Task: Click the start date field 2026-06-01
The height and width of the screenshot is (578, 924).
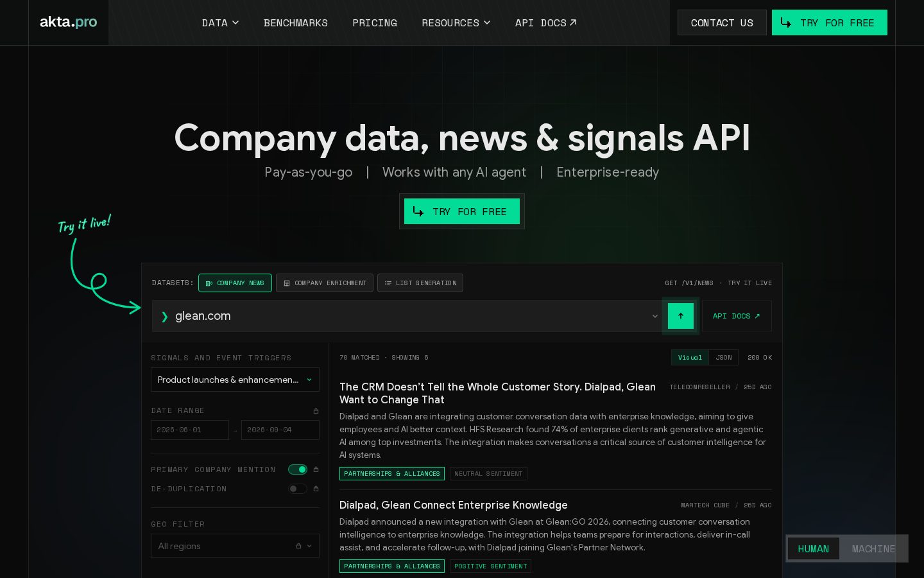Action: coord(190,430)
